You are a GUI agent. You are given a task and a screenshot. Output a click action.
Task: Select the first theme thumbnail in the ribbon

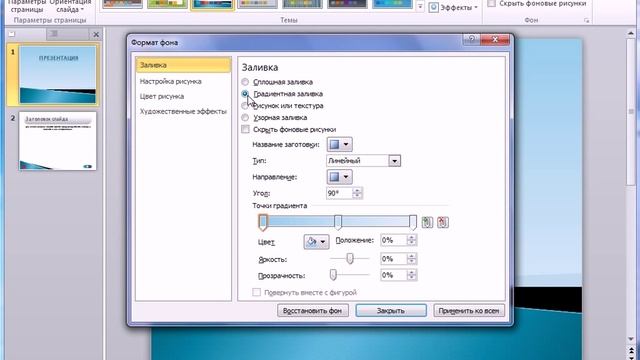[122, 4]
